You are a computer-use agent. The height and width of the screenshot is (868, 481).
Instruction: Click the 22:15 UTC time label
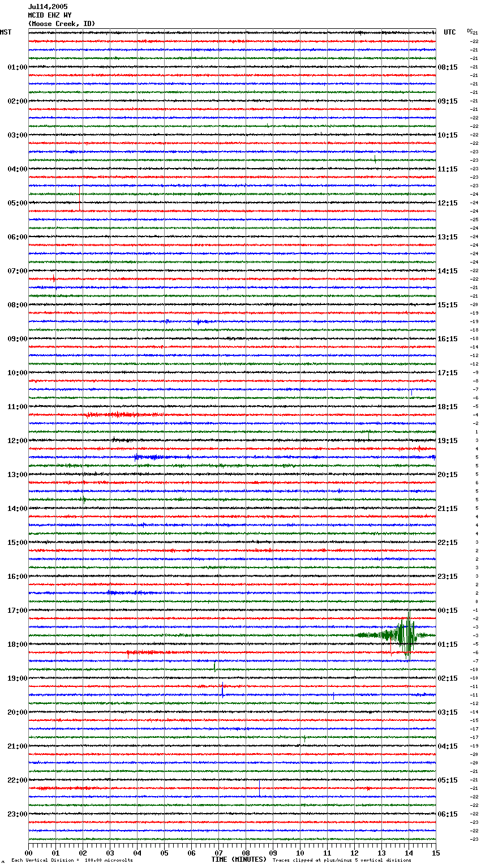click(x=448, y=543)
